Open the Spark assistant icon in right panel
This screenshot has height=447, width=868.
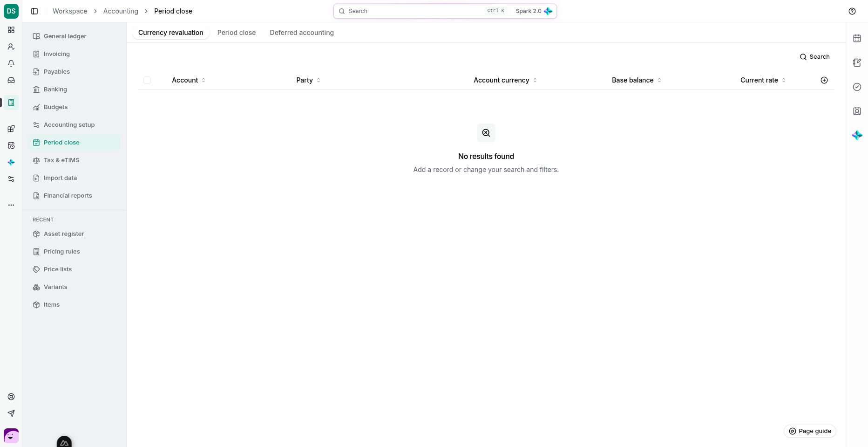point(857,135)
